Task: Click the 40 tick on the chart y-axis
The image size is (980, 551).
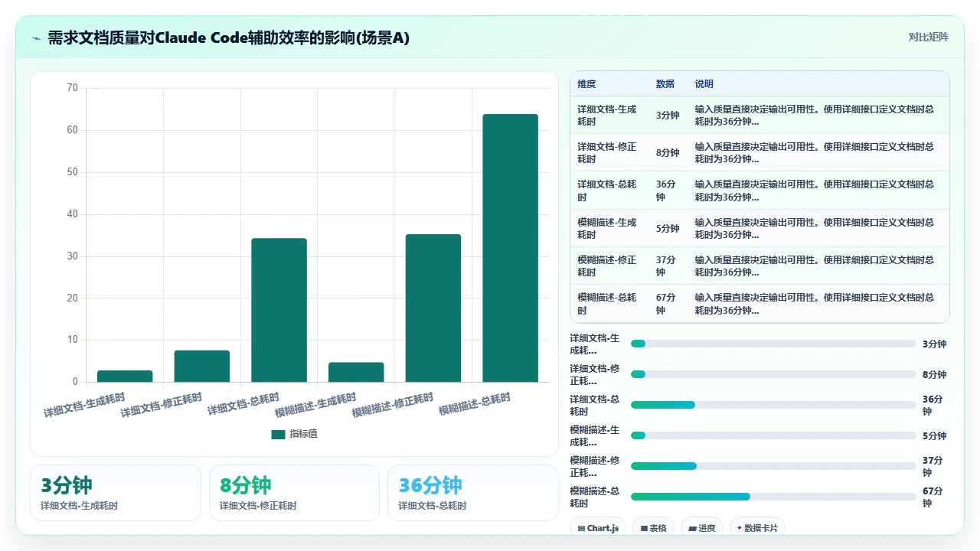Action: click(x=73, y=214)
